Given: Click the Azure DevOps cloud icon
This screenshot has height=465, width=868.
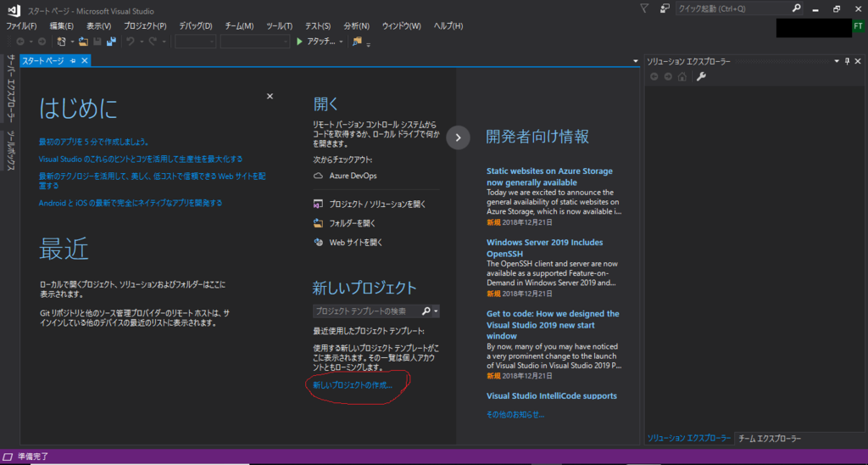Looking at the screenshot, I should pos(319,176).
